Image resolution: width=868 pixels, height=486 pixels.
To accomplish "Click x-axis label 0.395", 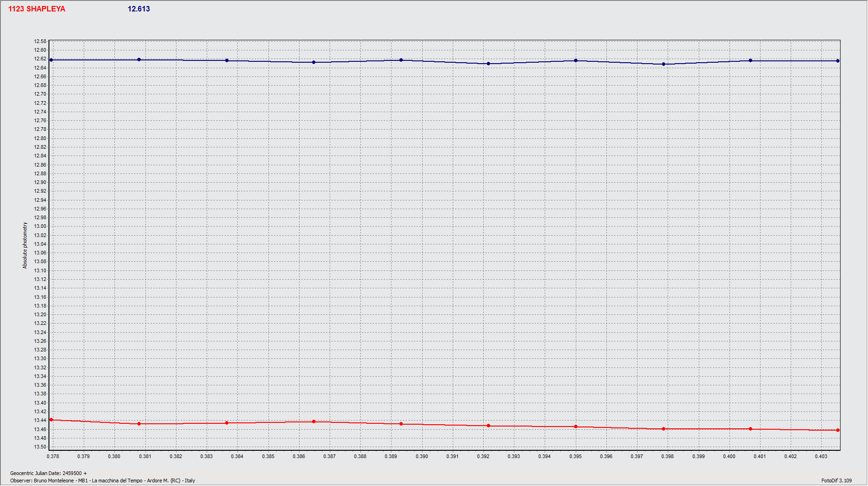I will [575, 456].
